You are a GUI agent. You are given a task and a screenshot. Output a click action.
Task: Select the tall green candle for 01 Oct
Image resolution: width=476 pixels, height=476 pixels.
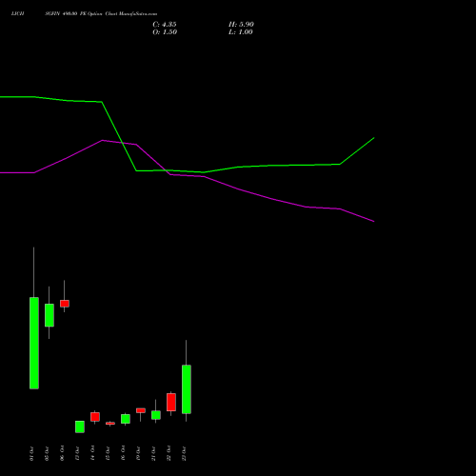tap(34, 343)
